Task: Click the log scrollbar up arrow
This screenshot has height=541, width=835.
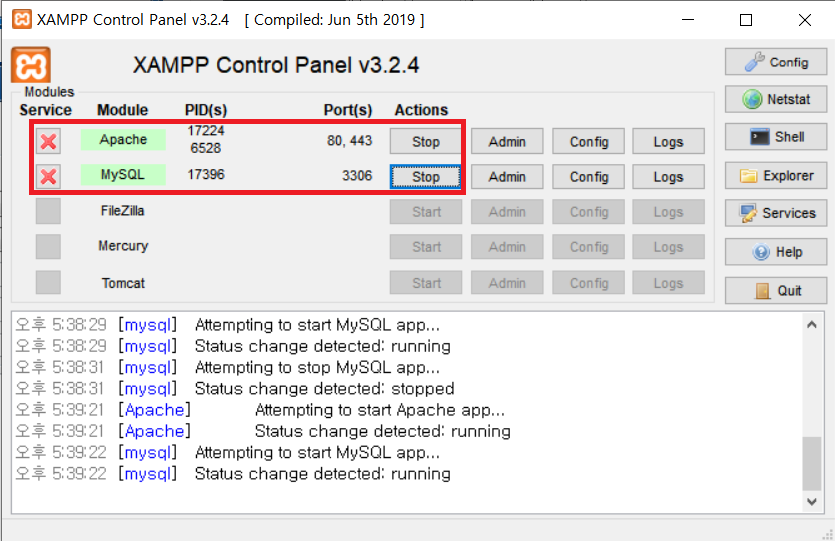Action: [x=812, y=324]
